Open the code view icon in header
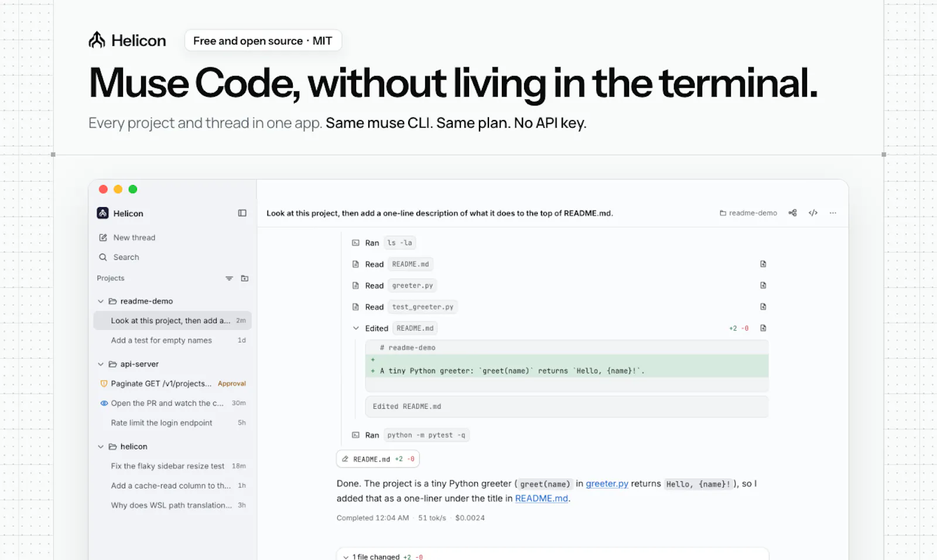Viewport: 937px width, 560px height. [x=813, y=213]
